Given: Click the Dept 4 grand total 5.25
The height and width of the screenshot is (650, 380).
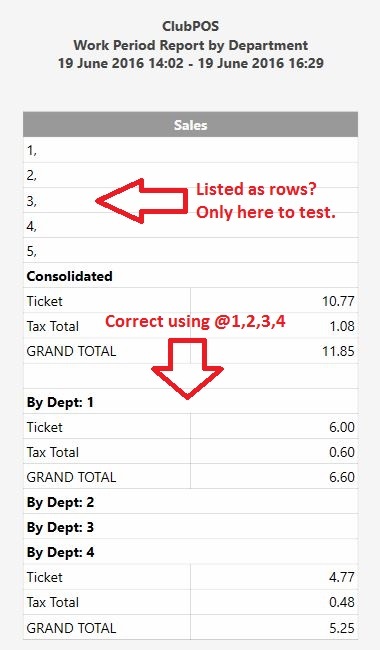Looking at the screenshot, I should click(x=342, y=628).
